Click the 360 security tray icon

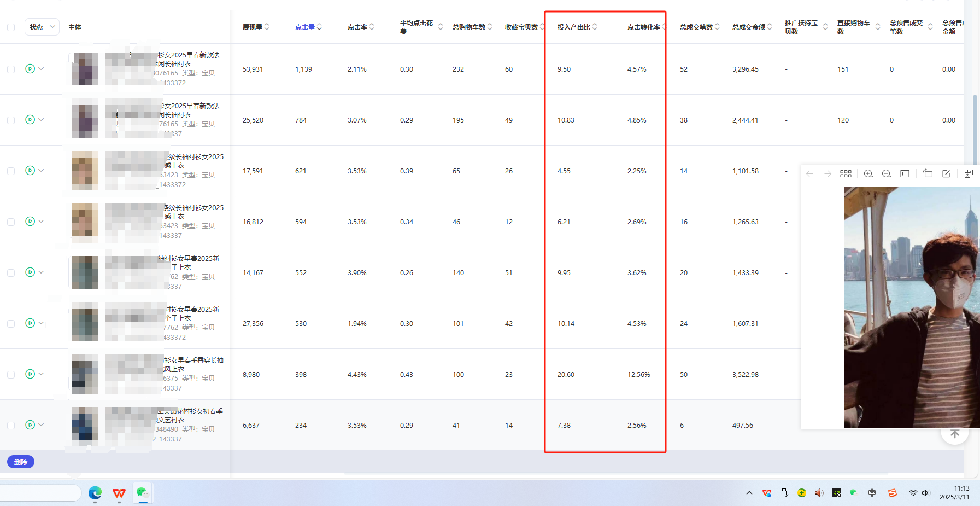(802, 493)
